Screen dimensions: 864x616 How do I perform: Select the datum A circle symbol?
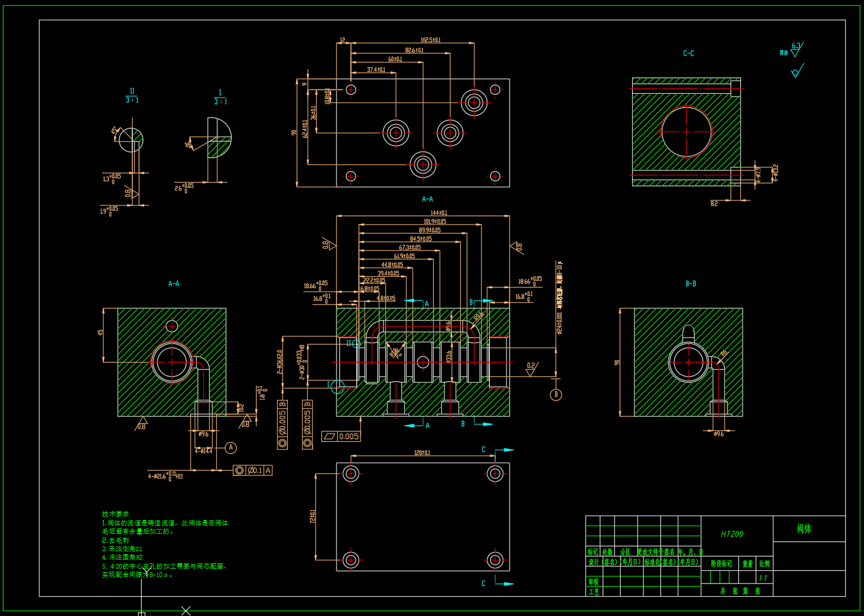pyautogui.click(x=231, y=448)
